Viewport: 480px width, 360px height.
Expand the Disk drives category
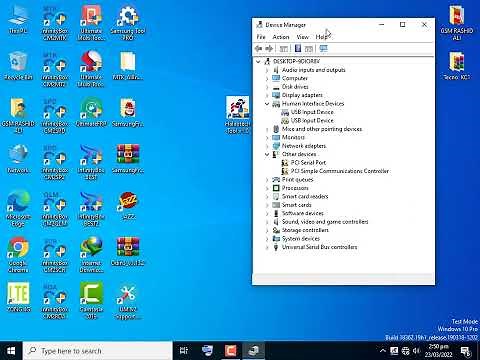click(267, 87)
